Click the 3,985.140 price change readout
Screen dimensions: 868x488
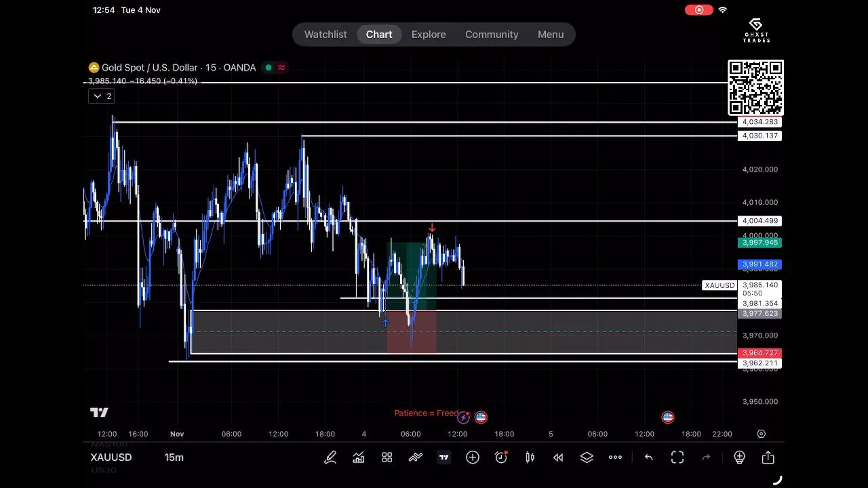143,81
